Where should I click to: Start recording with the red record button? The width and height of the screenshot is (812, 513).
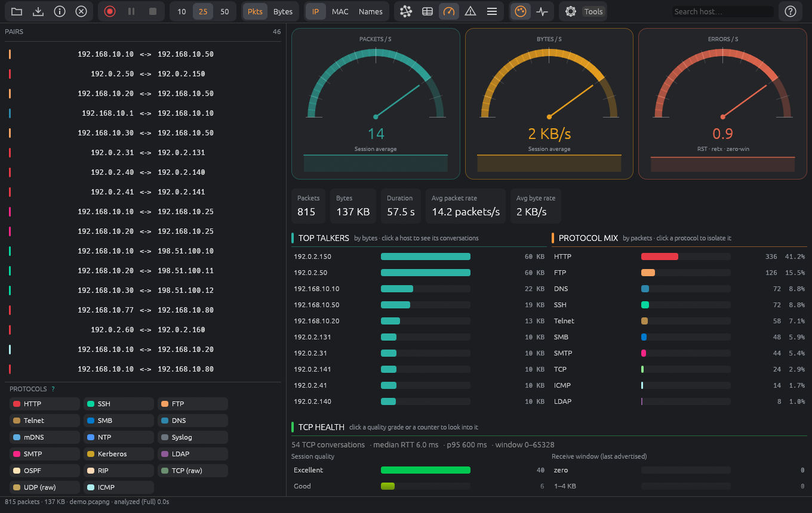click(x=110, y=11)
